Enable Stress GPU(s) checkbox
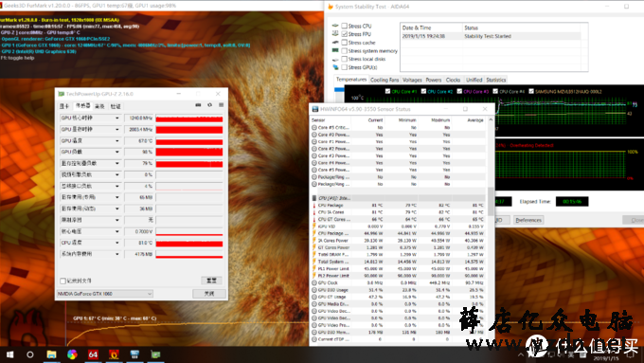The height and width of the screenshot is (363, 644). (344, 67)
